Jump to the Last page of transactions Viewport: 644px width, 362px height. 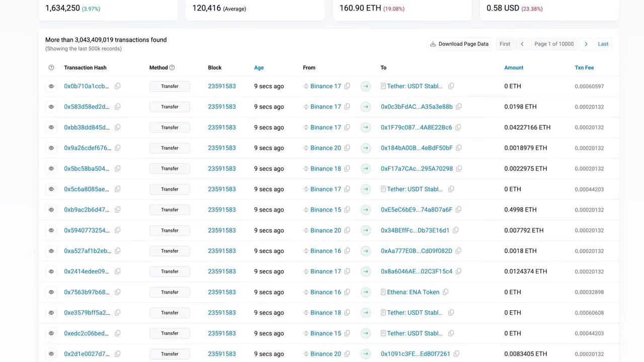pyautogui.click(x=603, y=44)
